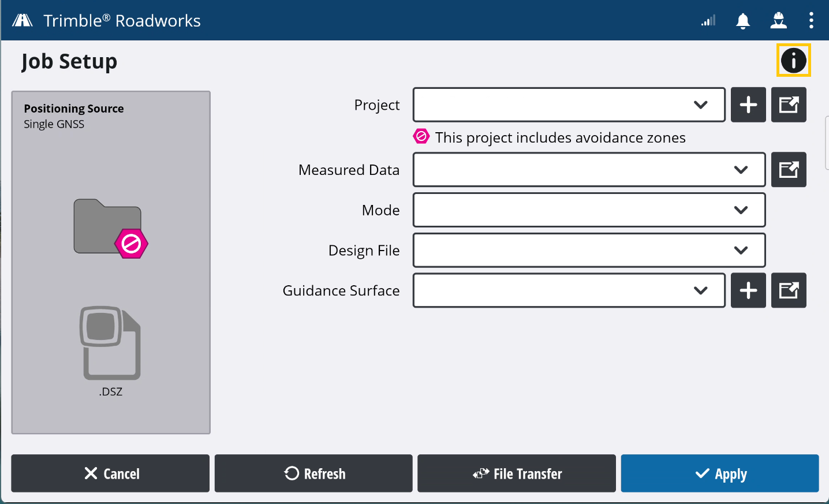
Task: Click the 'Trimble® Roadworks' title text
Action: (x=122, y=21)
